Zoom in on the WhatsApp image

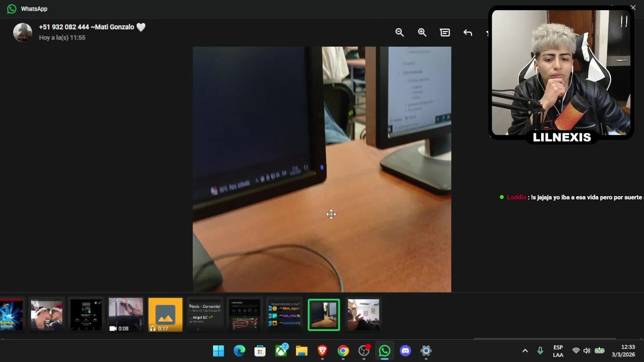coord(422,33)
